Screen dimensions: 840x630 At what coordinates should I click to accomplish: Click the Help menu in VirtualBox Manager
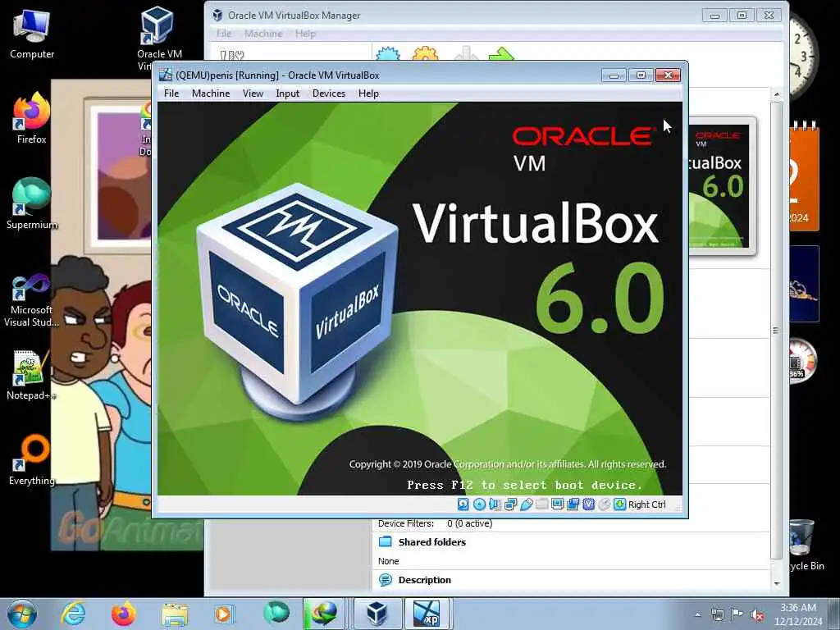[x=305, y=33]
